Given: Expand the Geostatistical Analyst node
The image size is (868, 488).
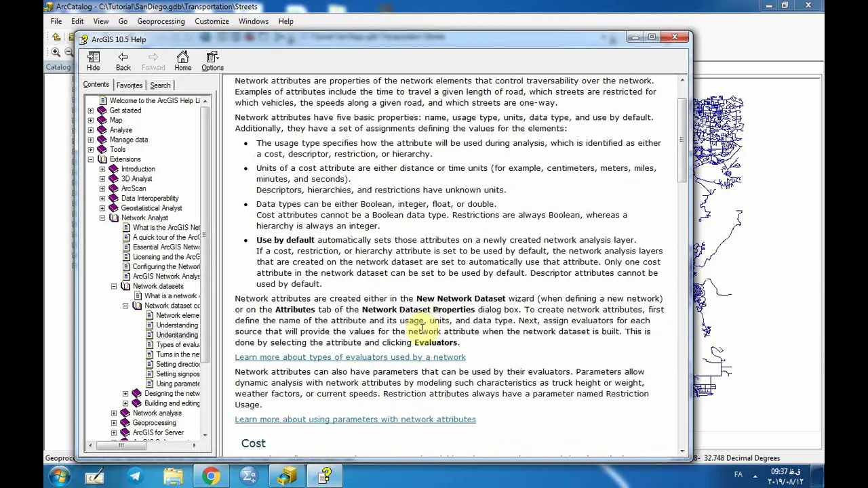Looking at the screenshot, I should point(102,208).
